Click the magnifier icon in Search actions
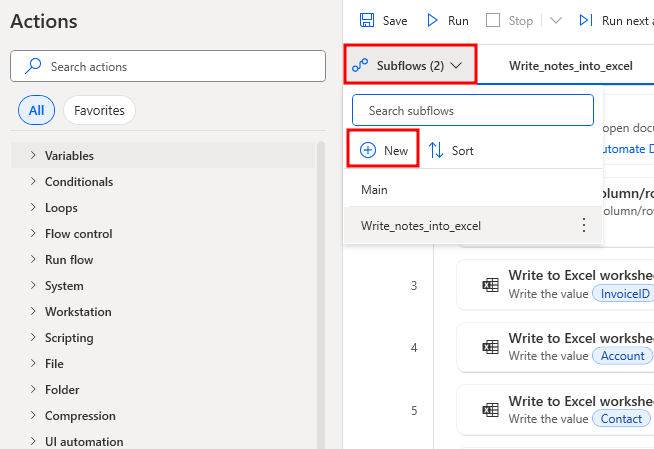Screen dimensions: 654x449 coord(33,66)
